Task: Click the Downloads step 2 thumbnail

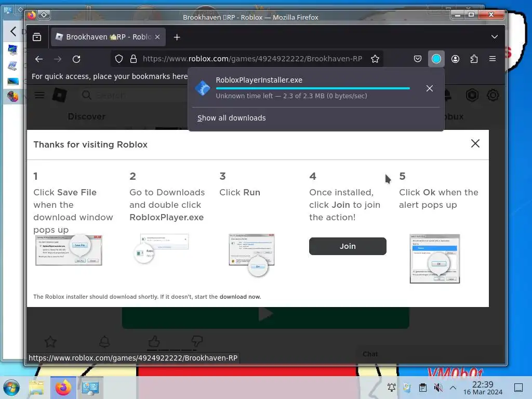Action: [162, 249]
